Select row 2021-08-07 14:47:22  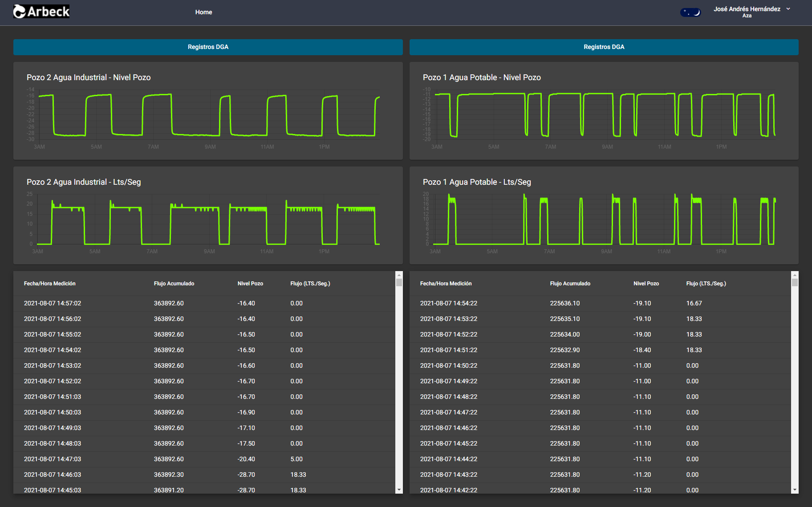click(600, 412)
